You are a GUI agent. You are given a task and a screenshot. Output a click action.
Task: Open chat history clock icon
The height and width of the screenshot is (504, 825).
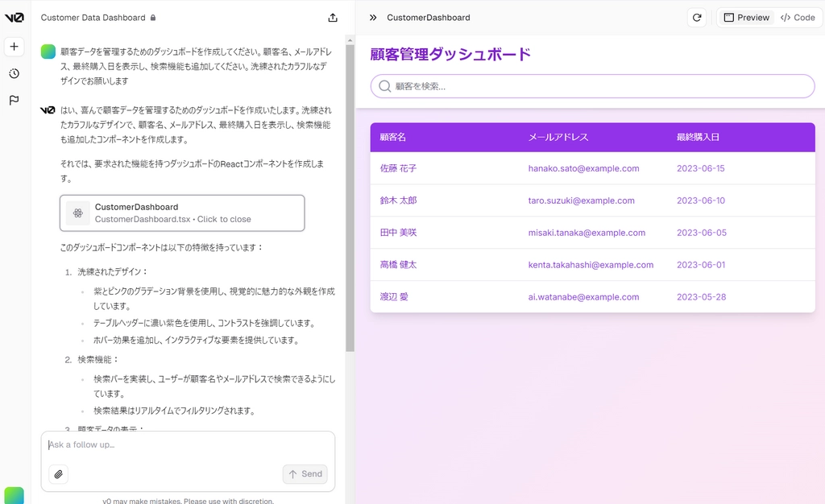[x=15, y=73]
